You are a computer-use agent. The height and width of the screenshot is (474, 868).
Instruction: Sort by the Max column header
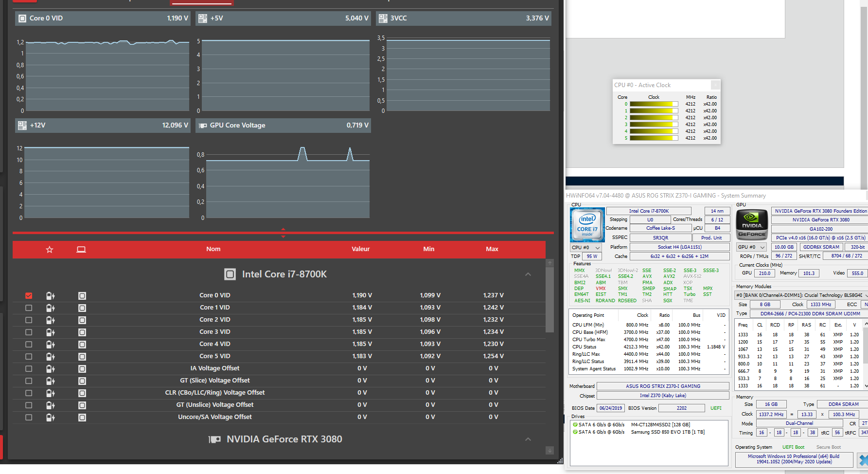(x=492, y=249)
